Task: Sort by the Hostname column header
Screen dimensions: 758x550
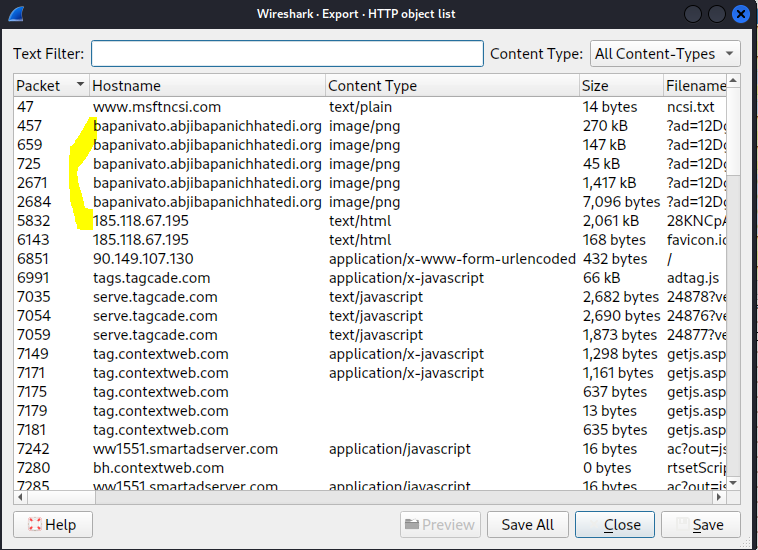Action: 207,86
